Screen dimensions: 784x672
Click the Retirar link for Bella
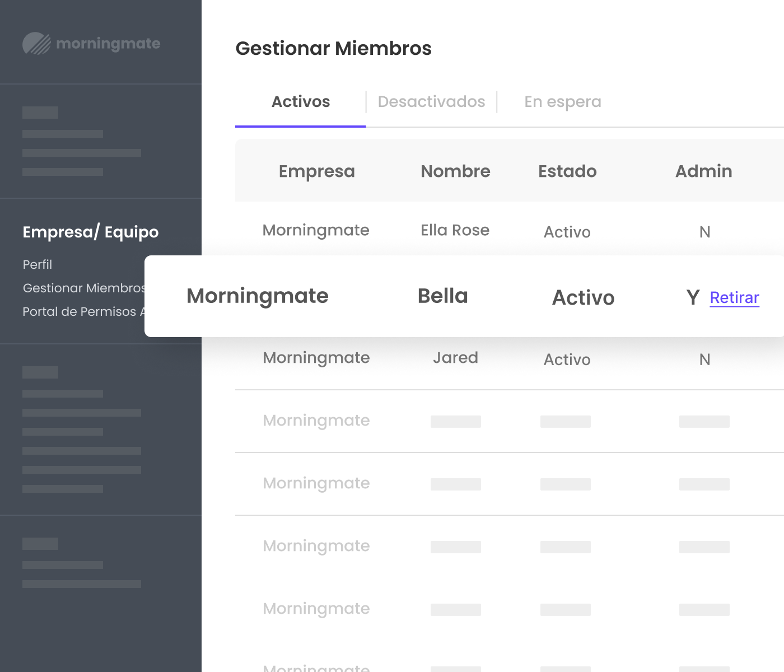(734, 297)
